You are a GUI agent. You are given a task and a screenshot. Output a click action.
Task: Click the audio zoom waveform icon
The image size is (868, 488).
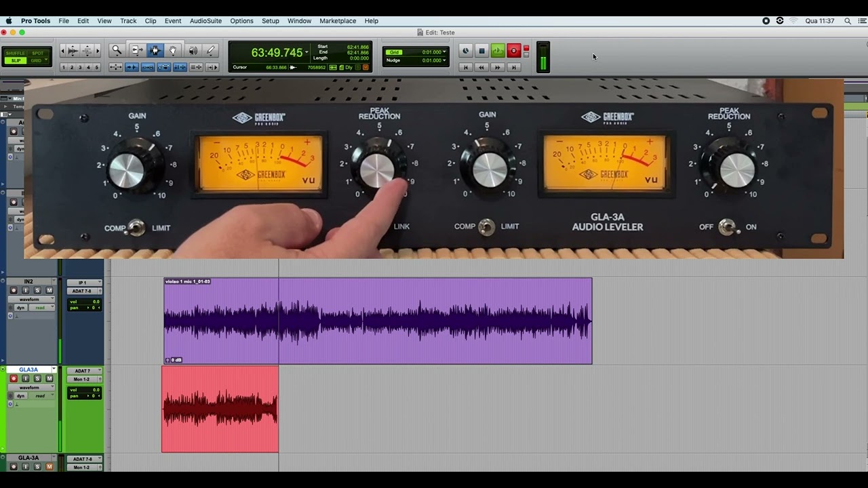(x=73, y=50)
